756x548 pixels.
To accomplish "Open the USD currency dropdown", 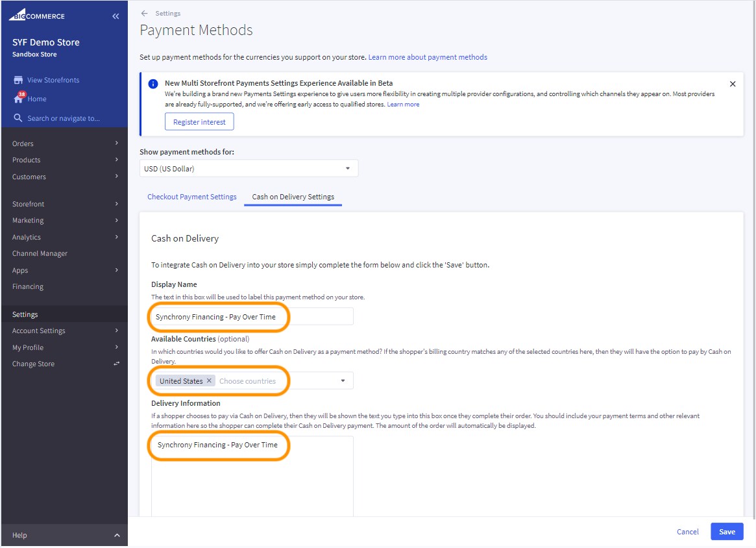I will tap(249, 169).
